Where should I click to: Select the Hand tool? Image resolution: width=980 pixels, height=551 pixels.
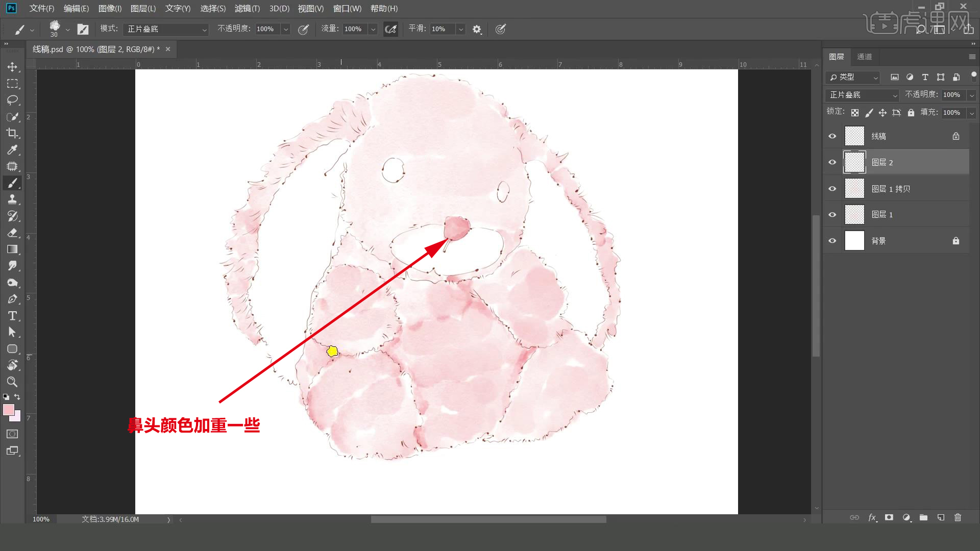point(12,365)
